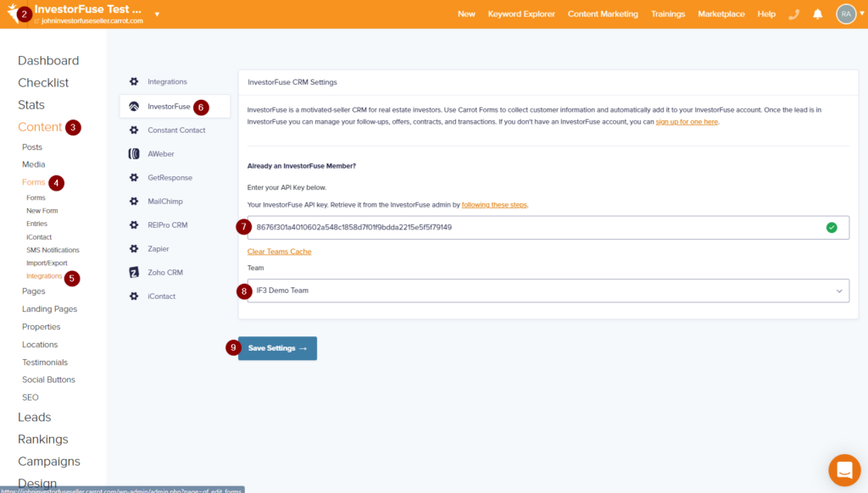Select orange Forms menu item
This screenshot has width=868, height=493.
pyautogui.click(x=33, y=182)
